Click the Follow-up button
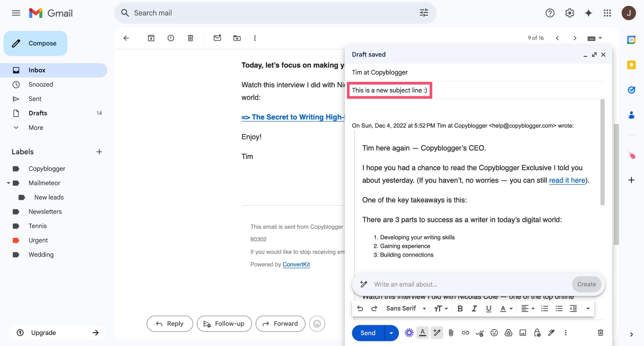Viewport: 644px width, 346px height. click(224, 324)
